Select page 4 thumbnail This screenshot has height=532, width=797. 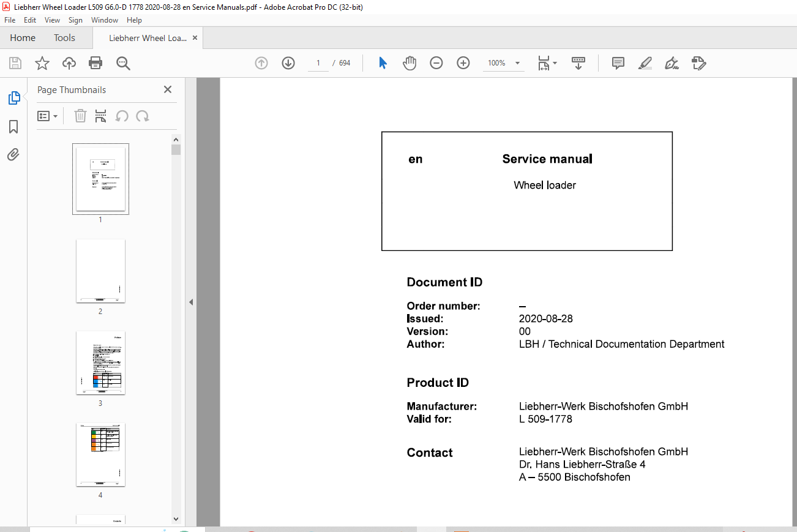[101, 454]
